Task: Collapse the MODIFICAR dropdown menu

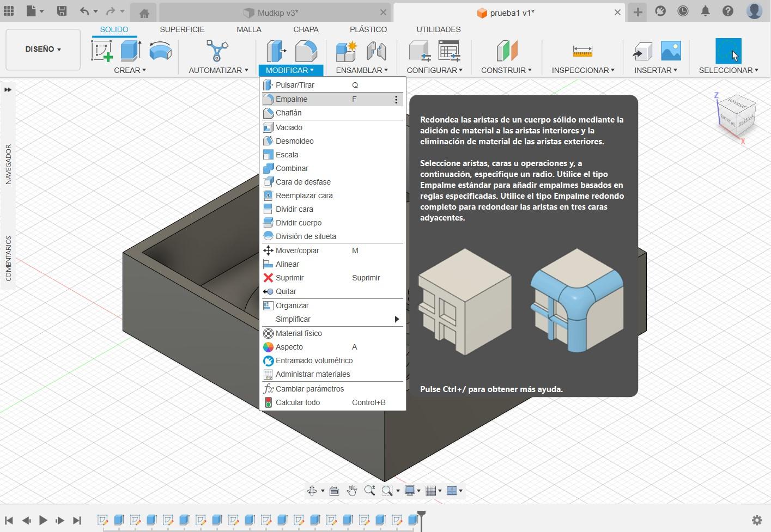Action: coord(290,70)
